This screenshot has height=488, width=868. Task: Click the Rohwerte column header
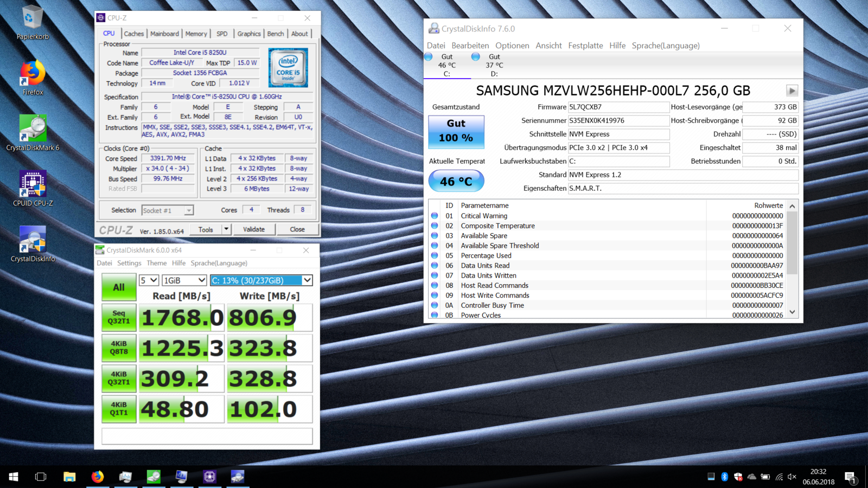pos(768,206)
